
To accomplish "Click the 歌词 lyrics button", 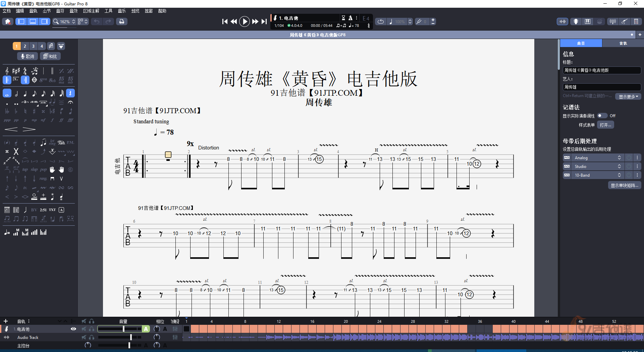I will [x=28, y=56].
